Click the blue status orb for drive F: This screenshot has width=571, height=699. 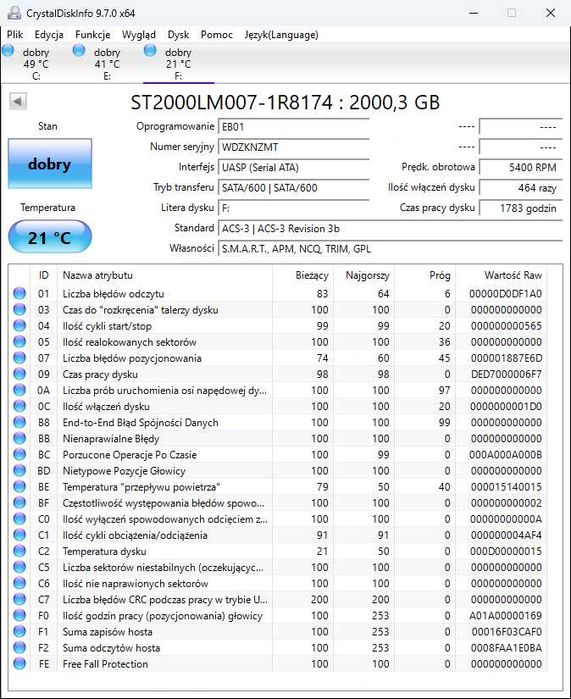[150, 51]
